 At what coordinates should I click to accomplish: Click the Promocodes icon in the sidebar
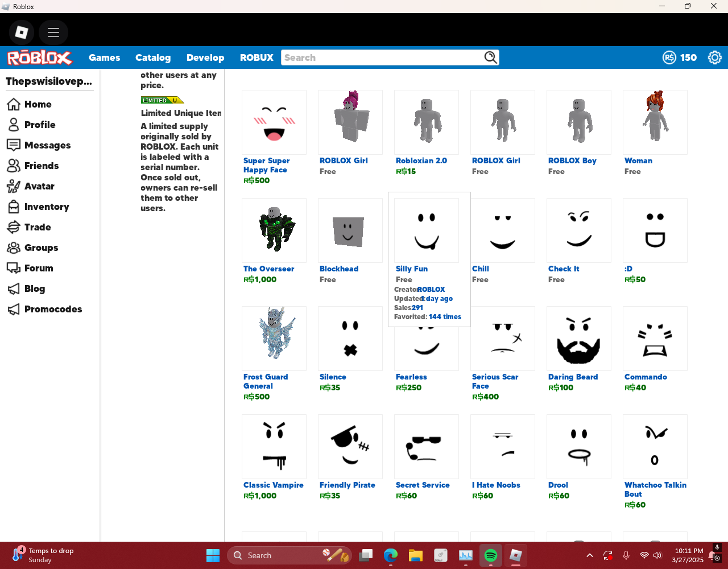(14, 309)
